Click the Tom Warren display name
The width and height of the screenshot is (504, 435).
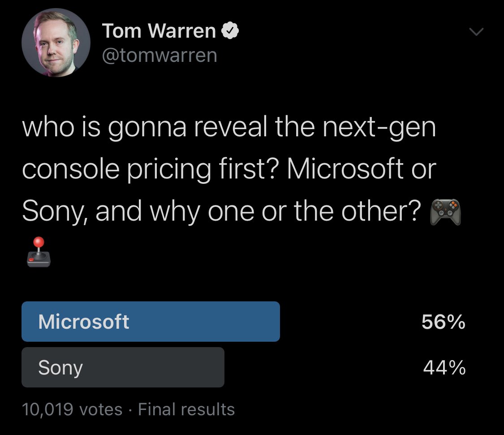coord(159,31)
